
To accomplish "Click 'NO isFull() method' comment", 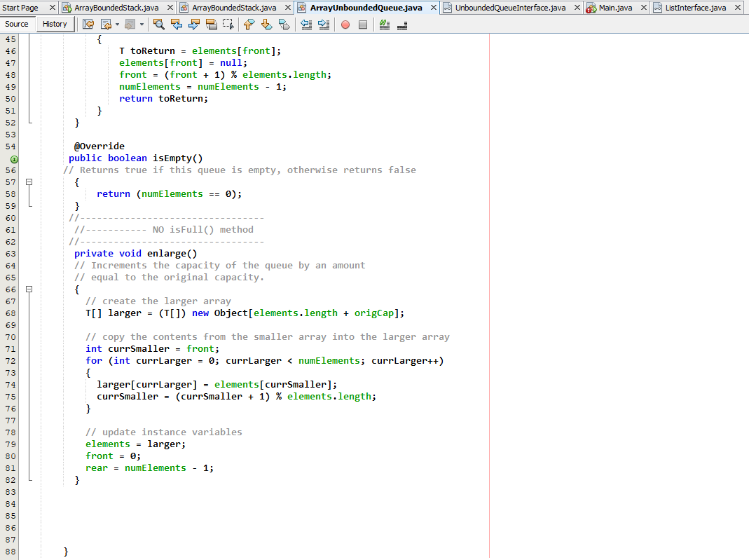I will point(203,230).
